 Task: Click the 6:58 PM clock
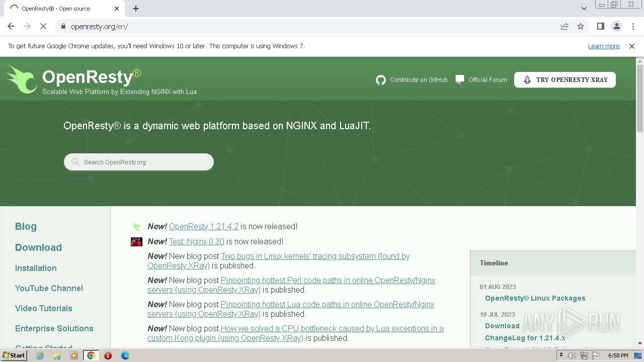pos(618,355)
